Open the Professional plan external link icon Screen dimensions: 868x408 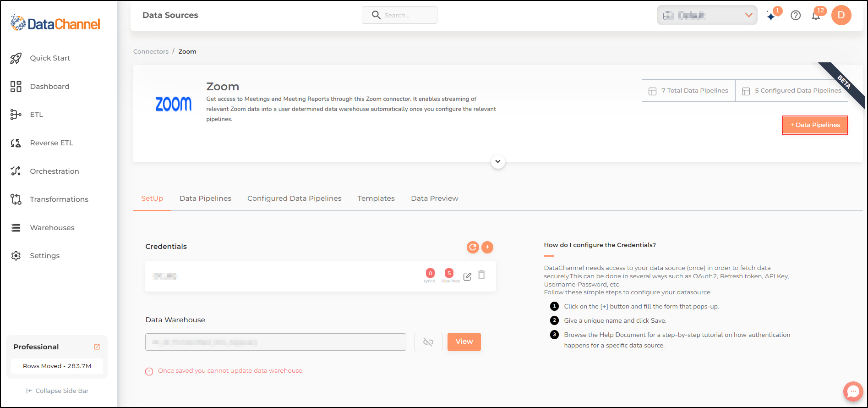point(97,347)
